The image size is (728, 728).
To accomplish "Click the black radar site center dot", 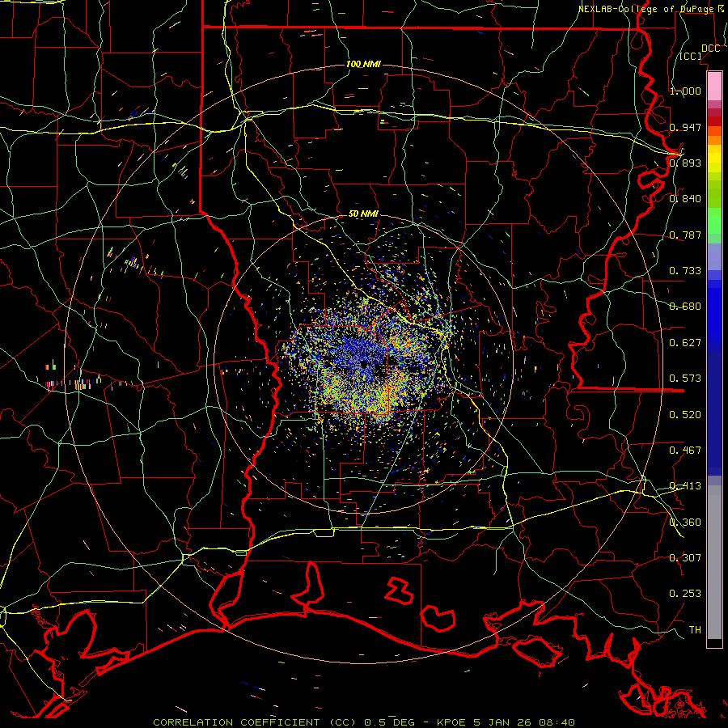I will [x=364, y=365].
